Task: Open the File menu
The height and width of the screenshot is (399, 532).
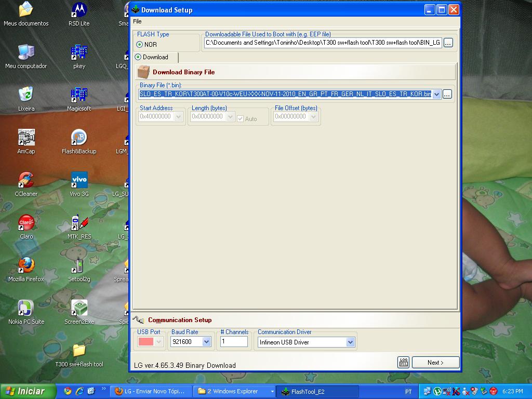Action: [137, 21]
